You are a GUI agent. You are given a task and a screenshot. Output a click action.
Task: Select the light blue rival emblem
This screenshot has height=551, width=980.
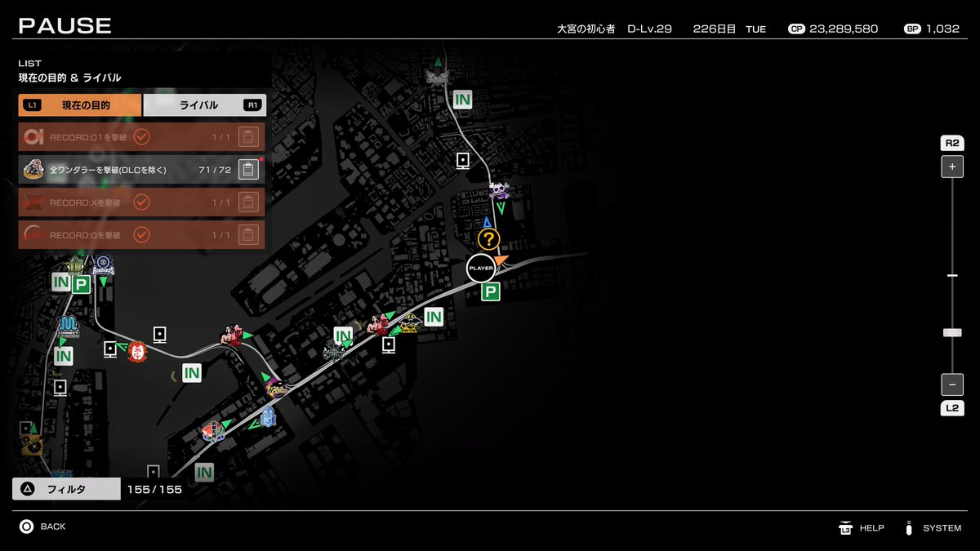(268, 418)
